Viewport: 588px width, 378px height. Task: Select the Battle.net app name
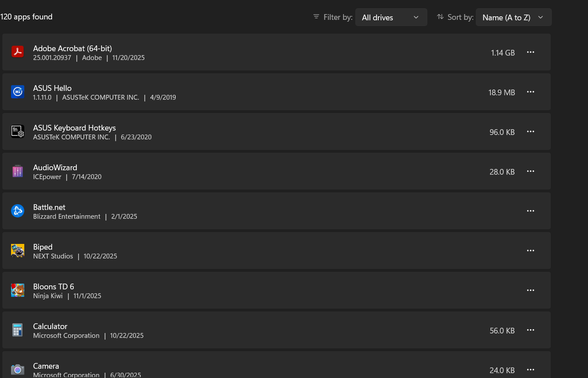tap(49, 207)
